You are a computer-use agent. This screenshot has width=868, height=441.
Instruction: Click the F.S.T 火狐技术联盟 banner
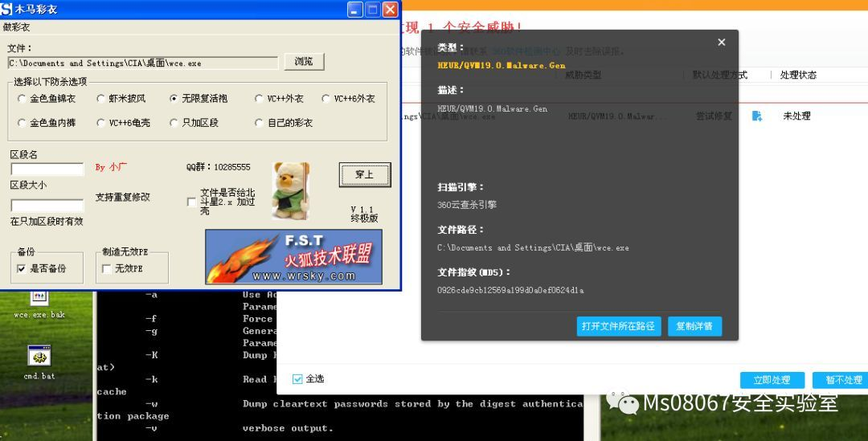tap(293, 257)
